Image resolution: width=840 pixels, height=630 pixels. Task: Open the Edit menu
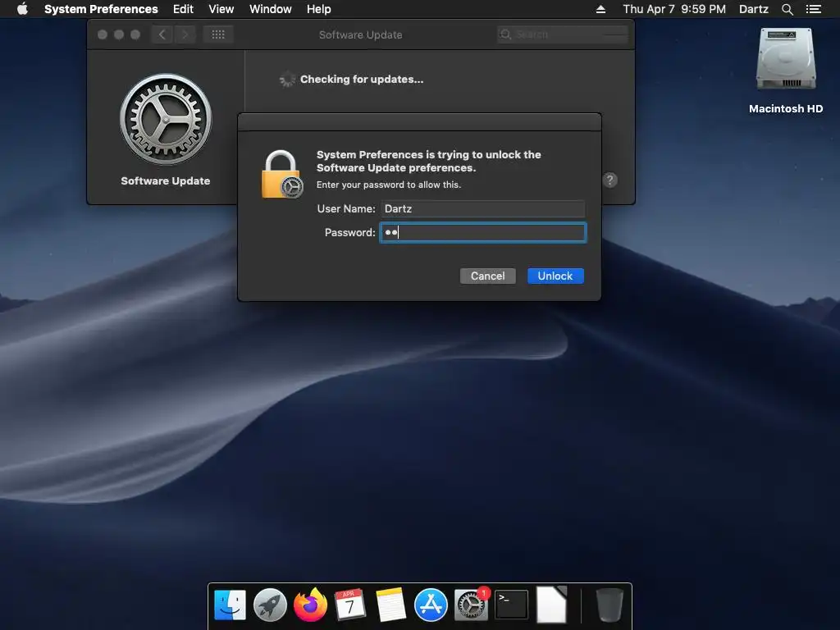(183, 9)
